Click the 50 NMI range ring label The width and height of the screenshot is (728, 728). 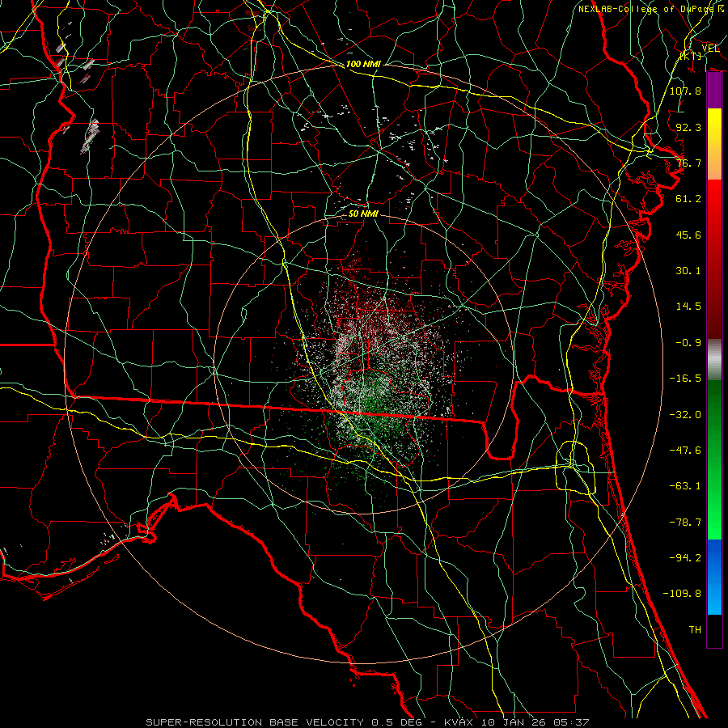[x=363, y=214]
